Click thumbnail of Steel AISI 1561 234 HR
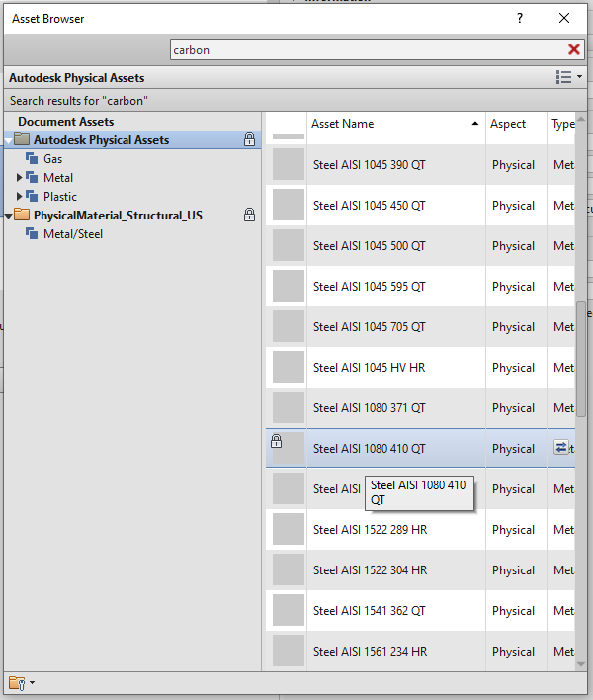Image resolution: width=593 pixels, height=700 pixels. pyautogui.click(x=289, y=651)
